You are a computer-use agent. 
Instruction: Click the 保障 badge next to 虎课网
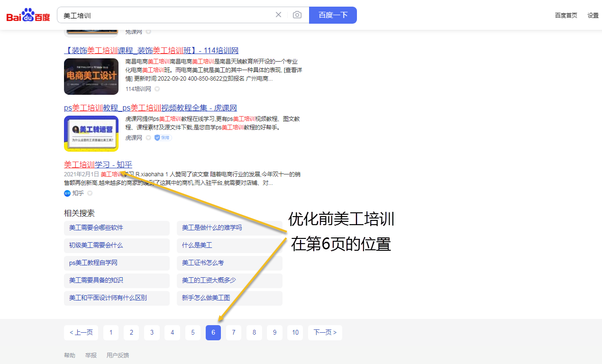point(163,137)
